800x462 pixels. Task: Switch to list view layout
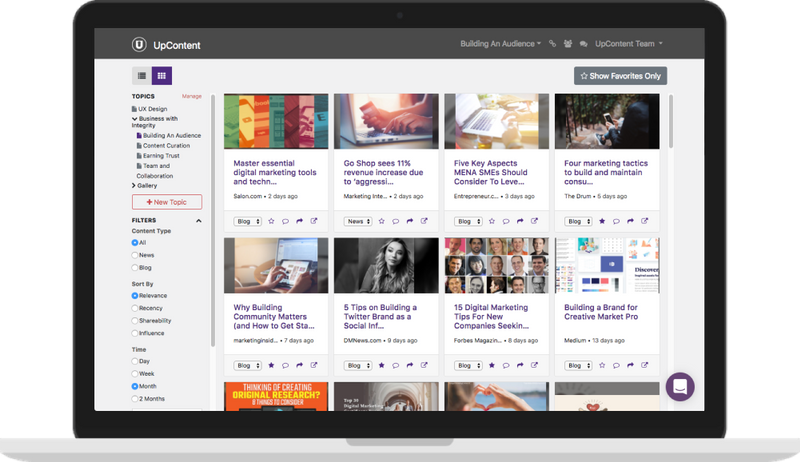pos(142,76)
